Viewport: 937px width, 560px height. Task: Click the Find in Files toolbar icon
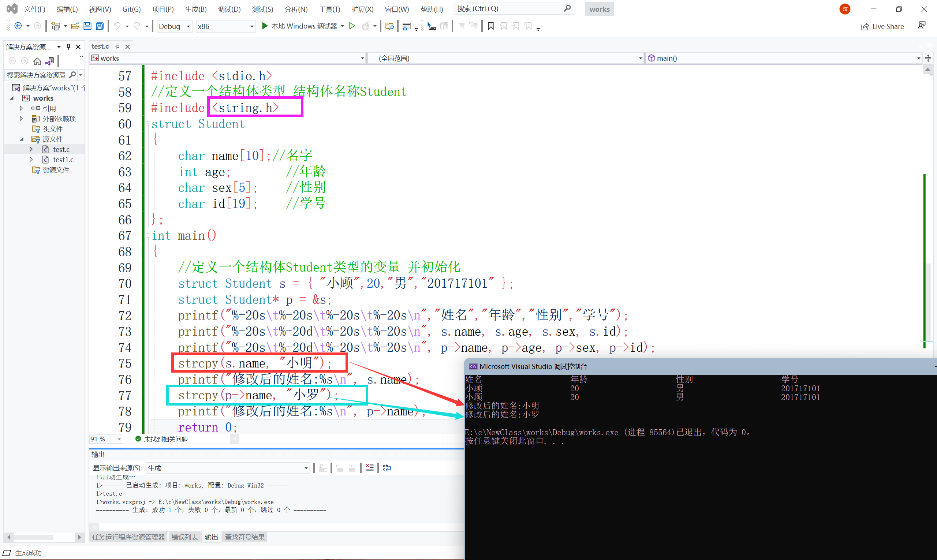[389, 26]
